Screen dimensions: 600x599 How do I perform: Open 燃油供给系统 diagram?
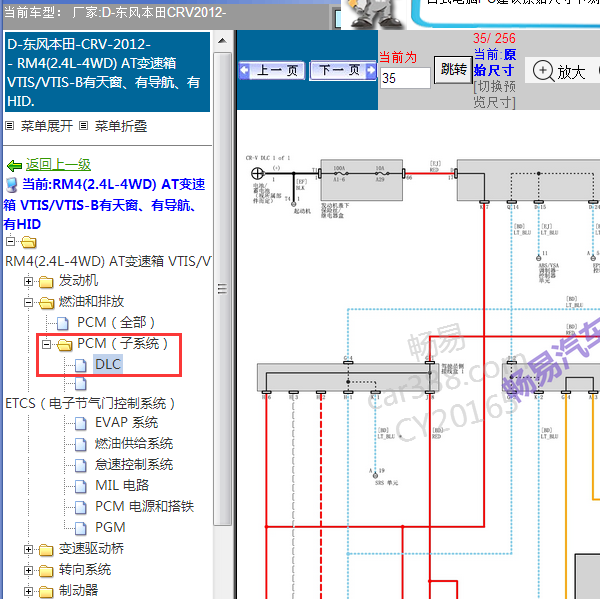click(134, 444)
